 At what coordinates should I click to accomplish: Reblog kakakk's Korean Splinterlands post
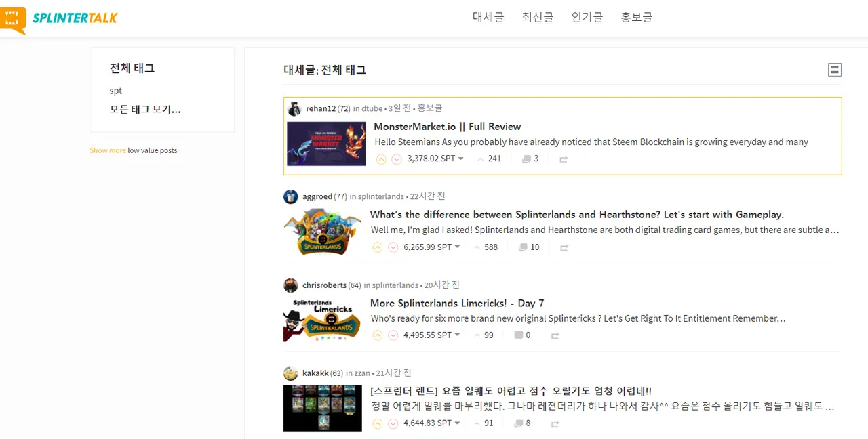(x=555, y=424)
